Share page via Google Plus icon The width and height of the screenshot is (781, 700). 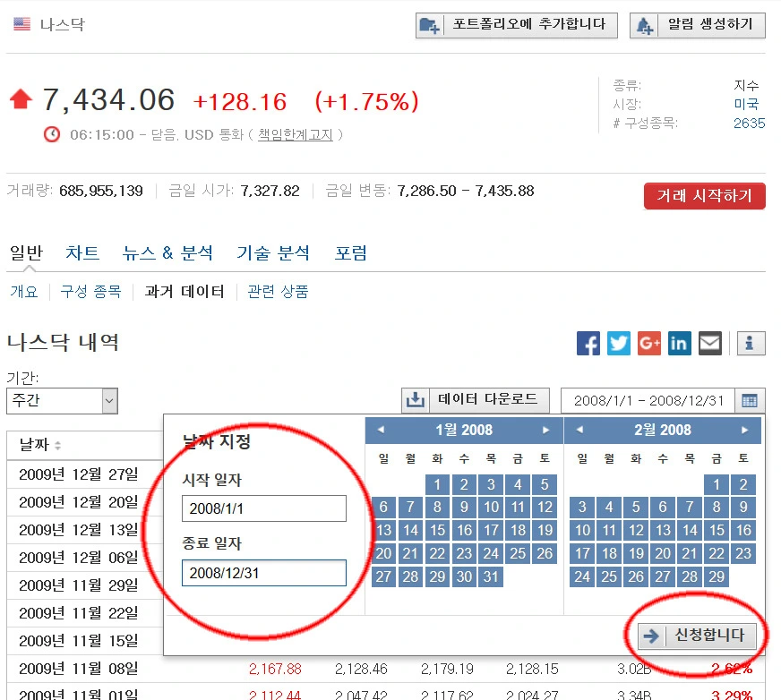(x=649, y=344)
